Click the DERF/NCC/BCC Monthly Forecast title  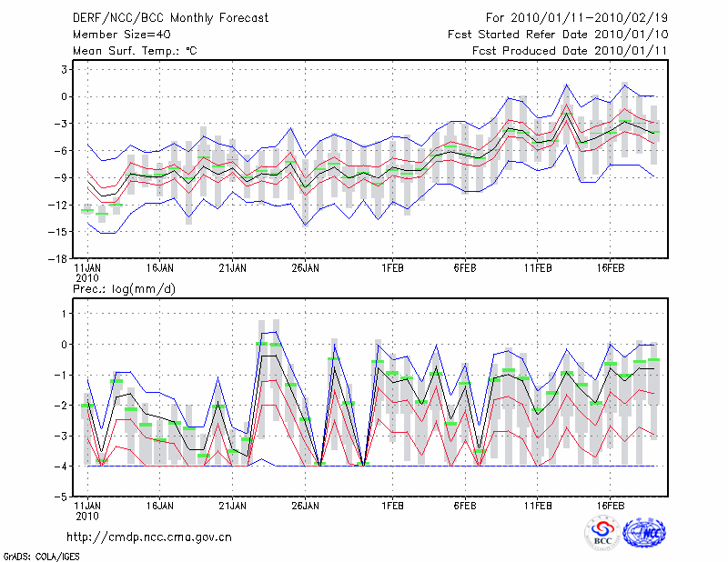click(x=169, y=19)
